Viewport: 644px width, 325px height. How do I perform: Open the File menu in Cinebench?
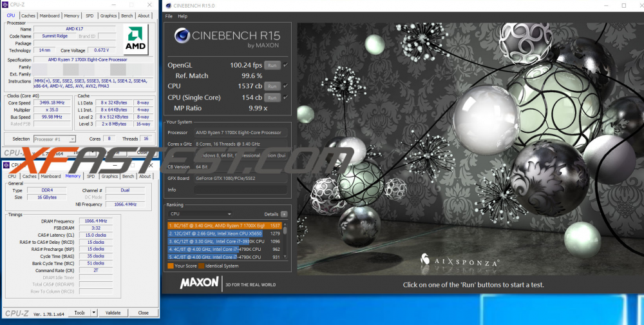point(169,17)
